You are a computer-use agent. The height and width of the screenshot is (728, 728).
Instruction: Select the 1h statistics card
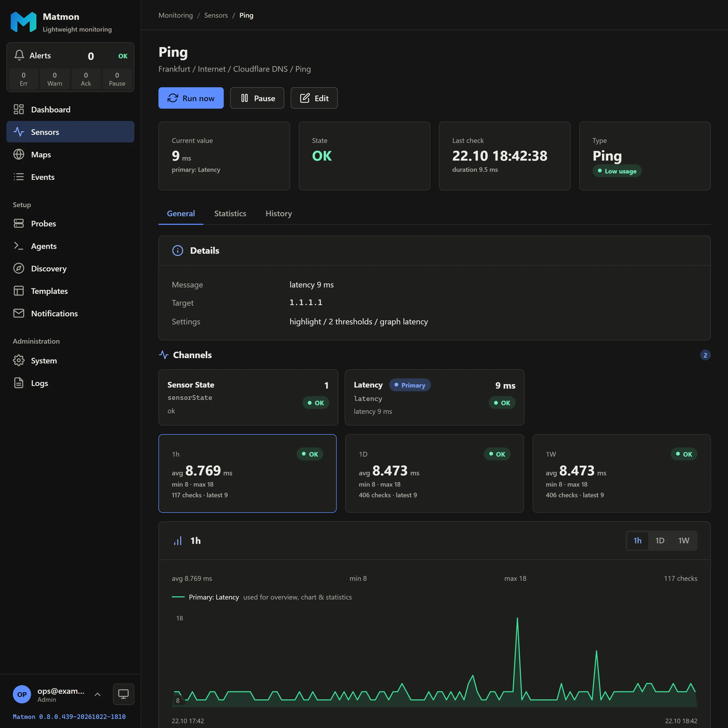(x=248, y=474)
